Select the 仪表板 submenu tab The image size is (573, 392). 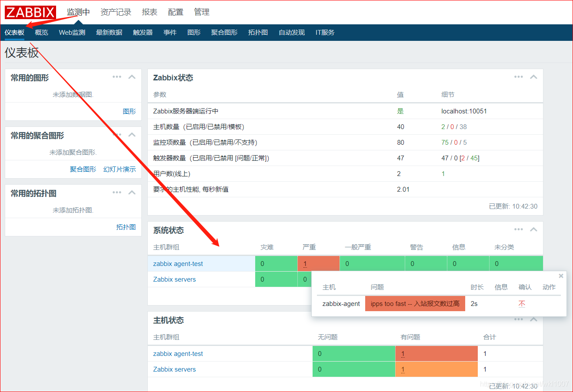[14, 33]
